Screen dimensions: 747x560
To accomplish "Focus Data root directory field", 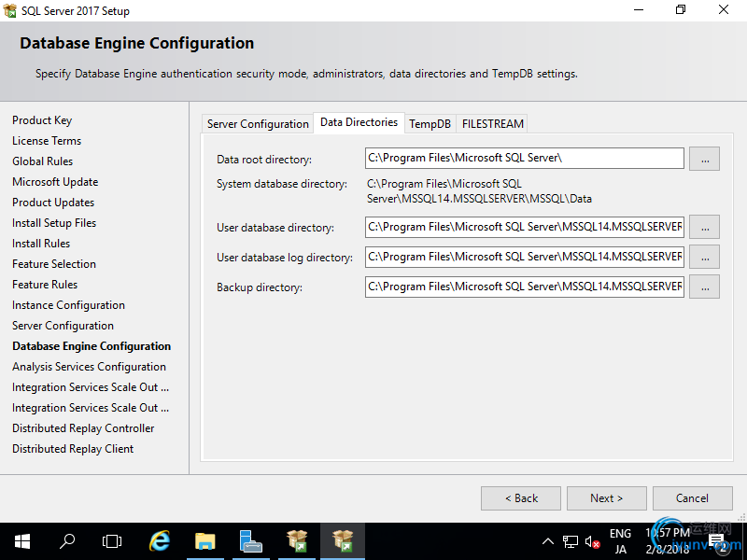I will pos(525,158).
